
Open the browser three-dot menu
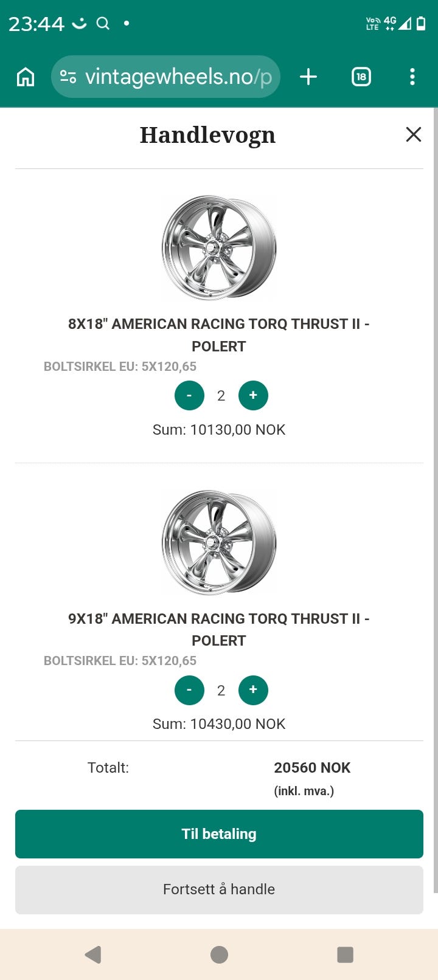click(x=412, y=77)
